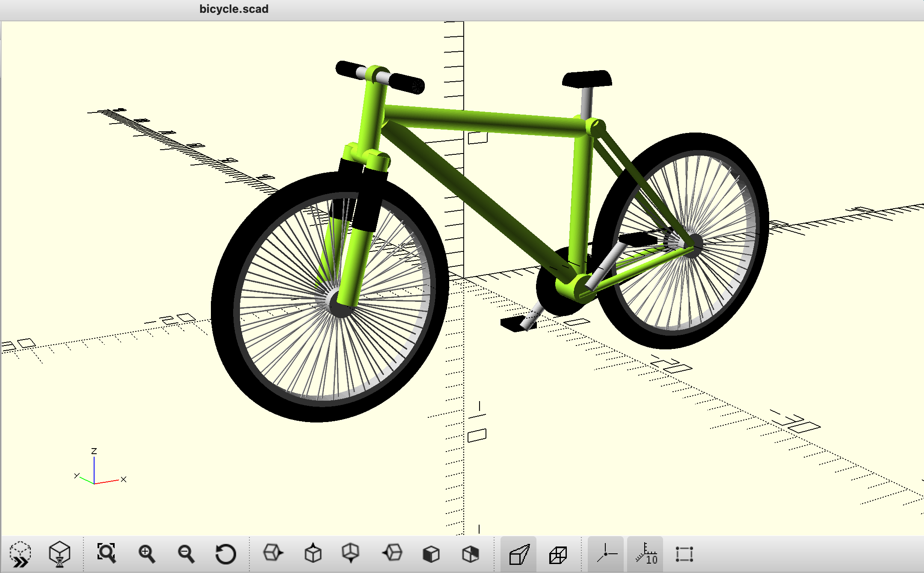Click the bicycle.scad window title
The image size is (924, 573).
click(x=234, y=9)
